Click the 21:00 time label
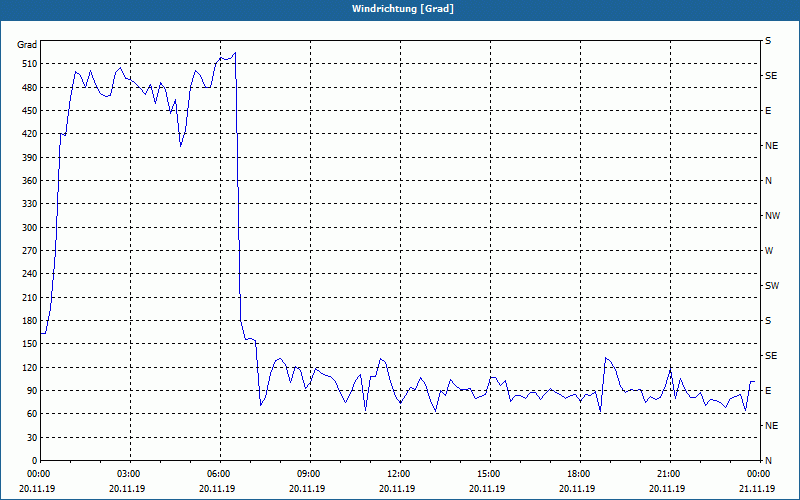800x500 pixels. [x=670, y=474]
